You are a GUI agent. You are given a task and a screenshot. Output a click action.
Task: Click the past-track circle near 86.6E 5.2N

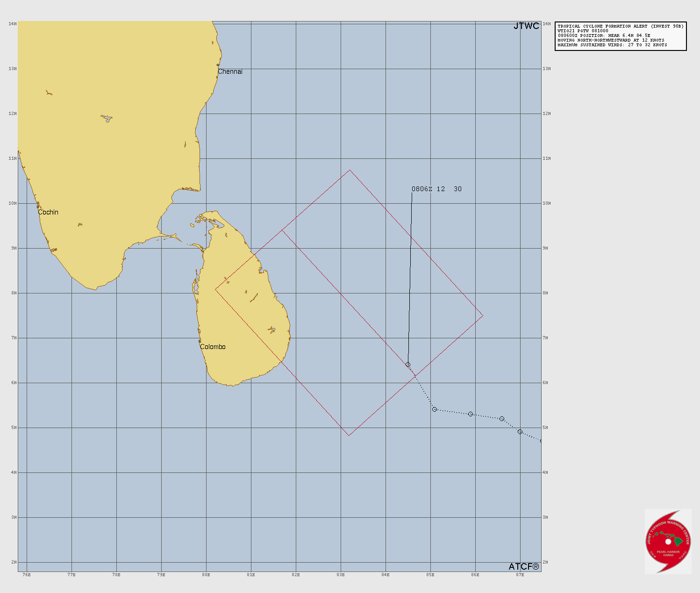tap(502, 419)
